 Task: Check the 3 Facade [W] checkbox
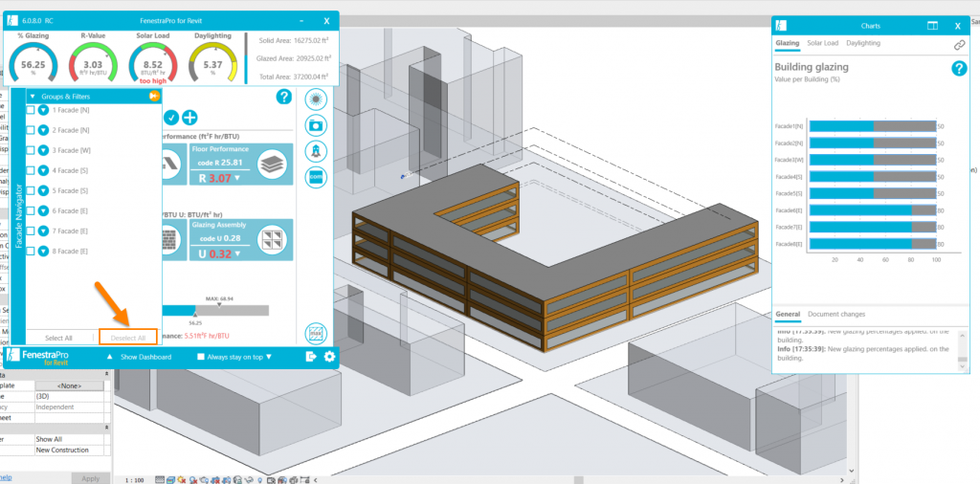[x=30, y=150]
